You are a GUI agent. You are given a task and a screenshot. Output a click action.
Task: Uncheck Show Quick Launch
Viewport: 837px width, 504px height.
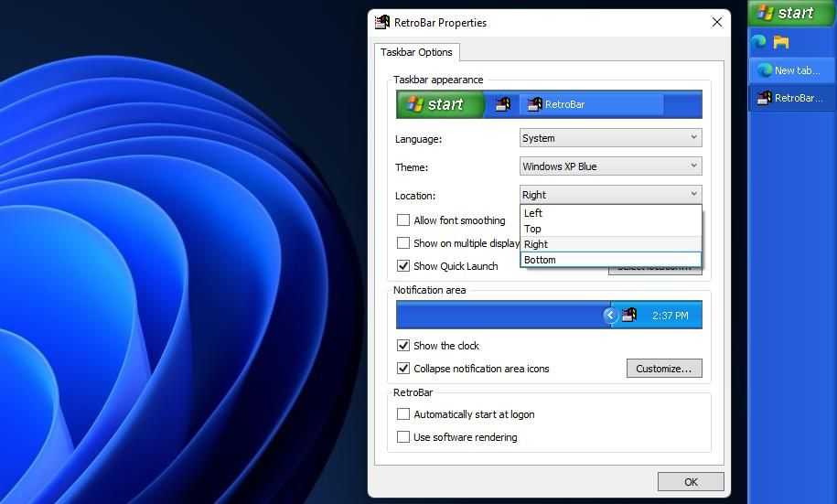point(403,266)
